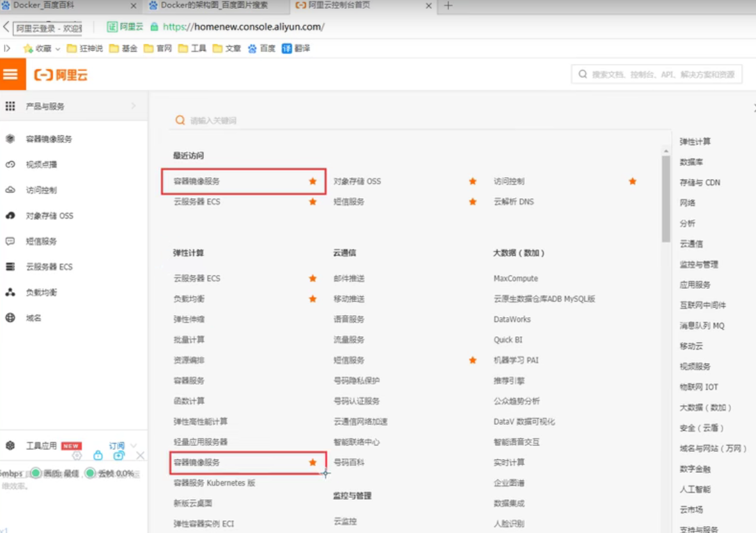Open 容器服务 Kubernetes 版
Screen dimensions: 756x533
click(x=214, y=483)
